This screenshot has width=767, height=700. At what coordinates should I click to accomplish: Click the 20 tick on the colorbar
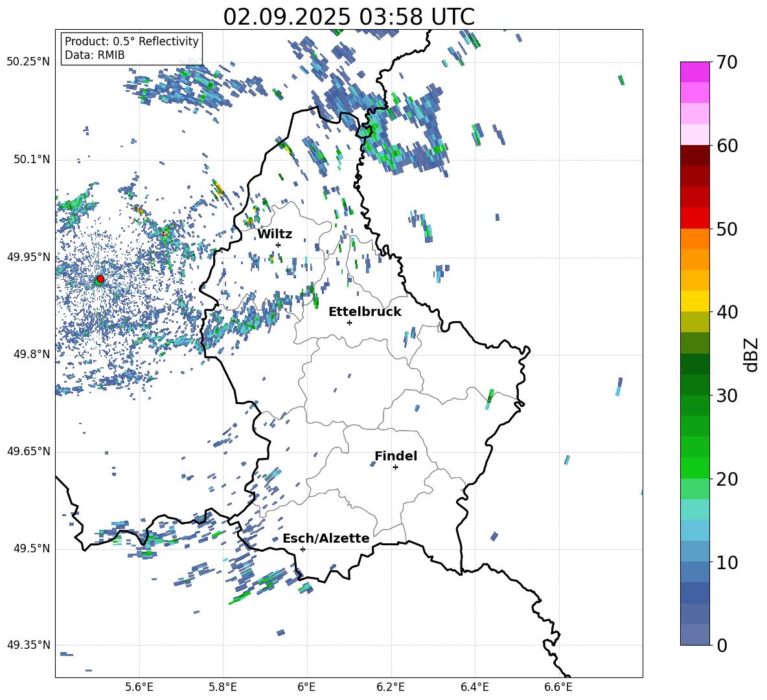(726, 479)
